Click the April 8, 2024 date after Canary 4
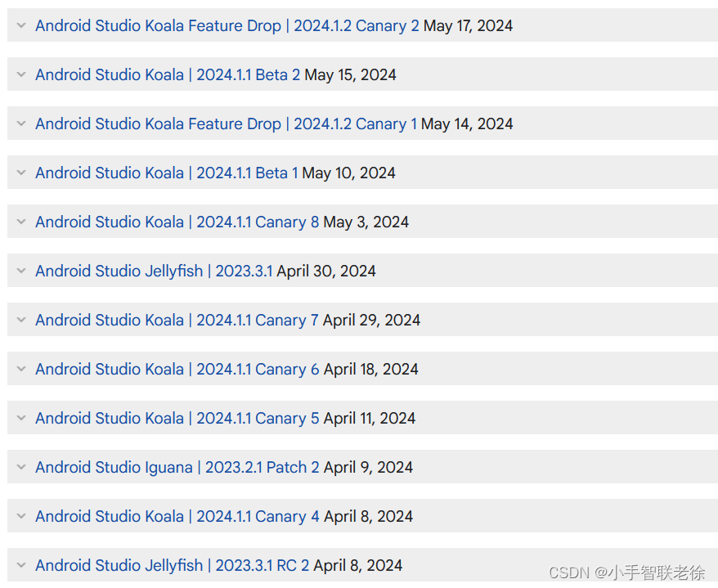The height and width of the screenshot is (588, 718). coord(369,516)
